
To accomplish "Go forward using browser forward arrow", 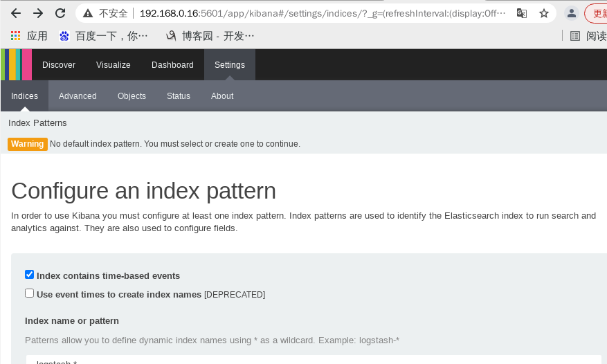I will (38, 14).
